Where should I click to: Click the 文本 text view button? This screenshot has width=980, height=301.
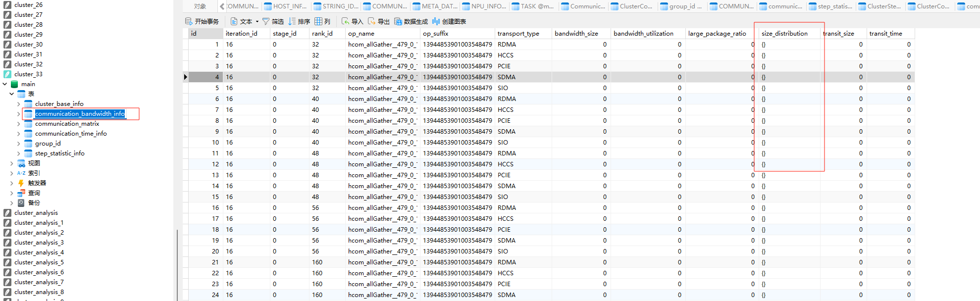[x=241, y=21]
